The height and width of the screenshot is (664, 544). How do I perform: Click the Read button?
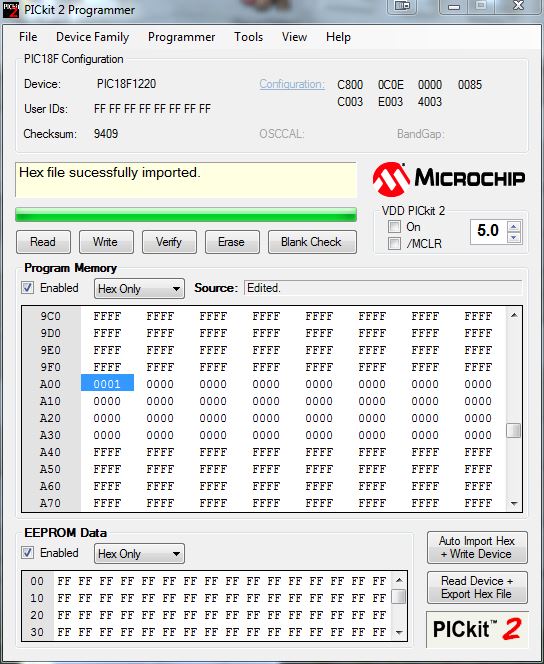pyautogui.click(x=43, y=242)
